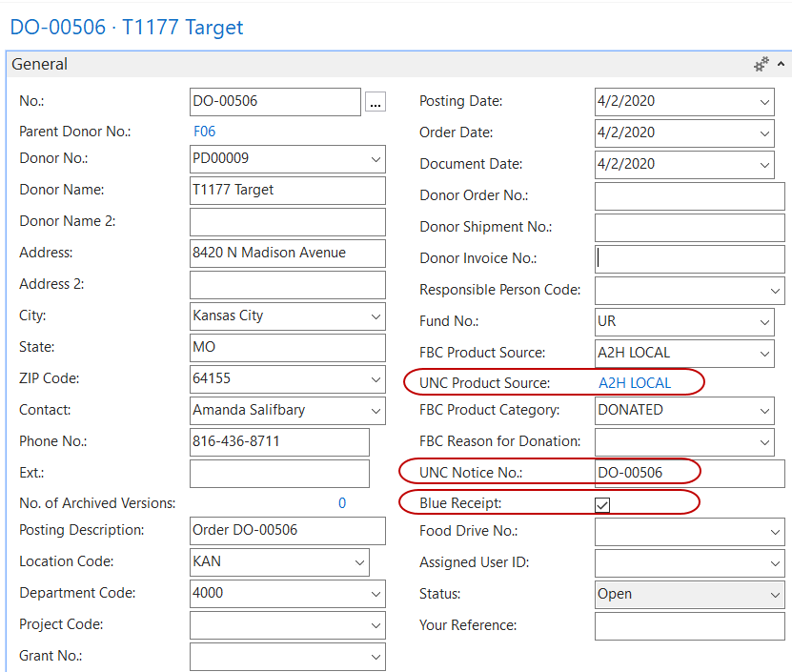
Task: Open the Parent Donor No. F06 link
Action: [204, 132]
